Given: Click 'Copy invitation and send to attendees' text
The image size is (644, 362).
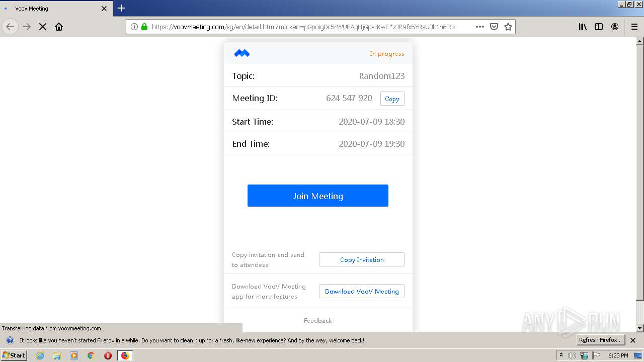Looking at the screenshot, I should pos(268,260).
